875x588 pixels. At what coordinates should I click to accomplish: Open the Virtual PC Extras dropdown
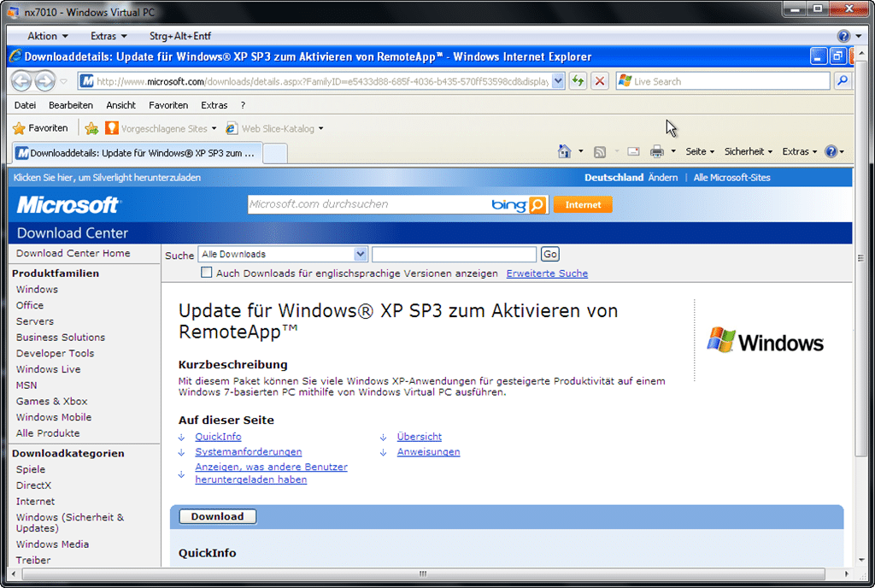tap(109, 36)
